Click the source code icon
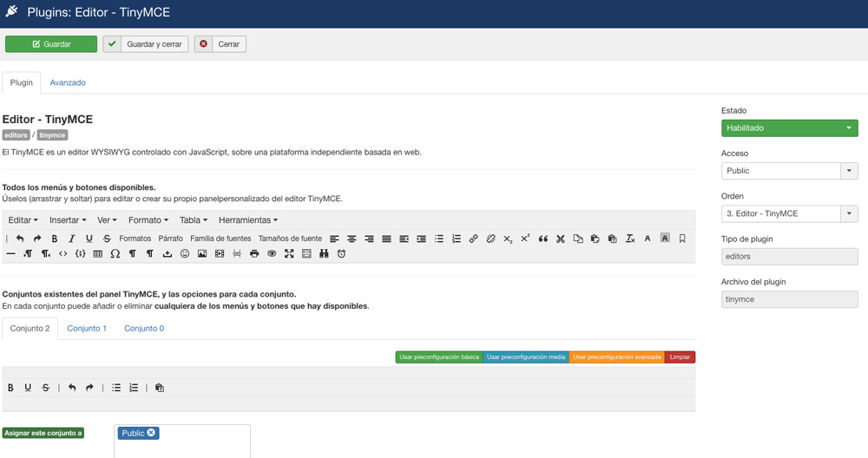The height and width of the screenshot is (458, 868). tap(63, 253)
